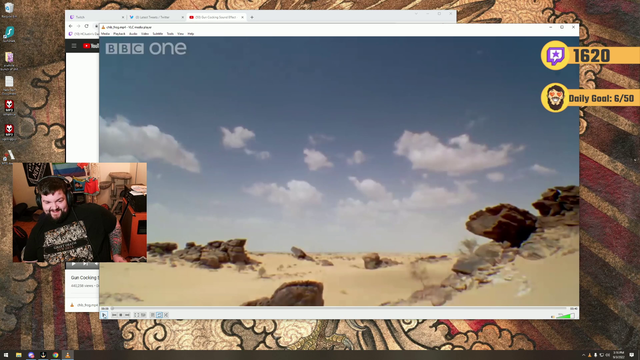Viewport: 640px width, 360px height.
Task: Select Gun Cocking Sound Effect YouTube tab
Action: [x=216, y=17]
